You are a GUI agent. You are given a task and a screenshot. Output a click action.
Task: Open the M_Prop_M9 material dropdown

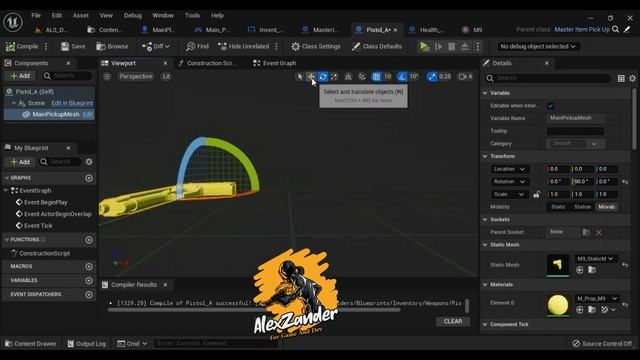597,298
